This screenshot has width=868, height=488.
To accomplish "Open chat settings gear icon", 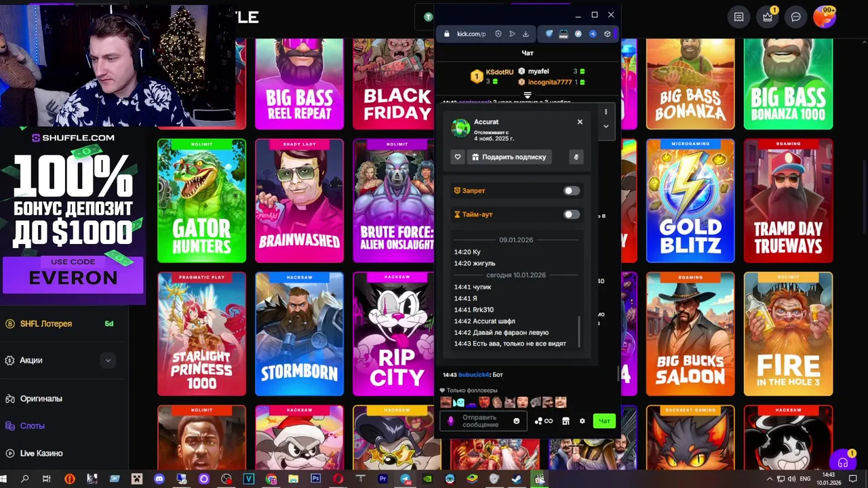I will [582, 421].
